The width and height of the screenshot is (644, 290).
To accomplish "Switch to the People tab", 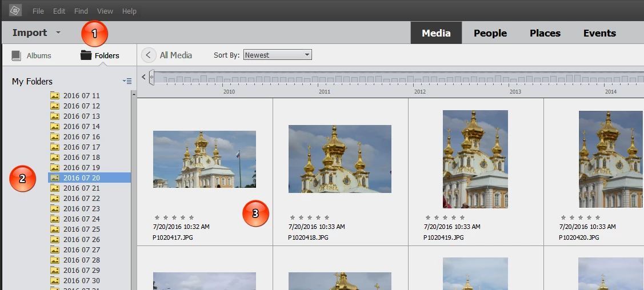I will pyautogui.click(x=490, y=33).
